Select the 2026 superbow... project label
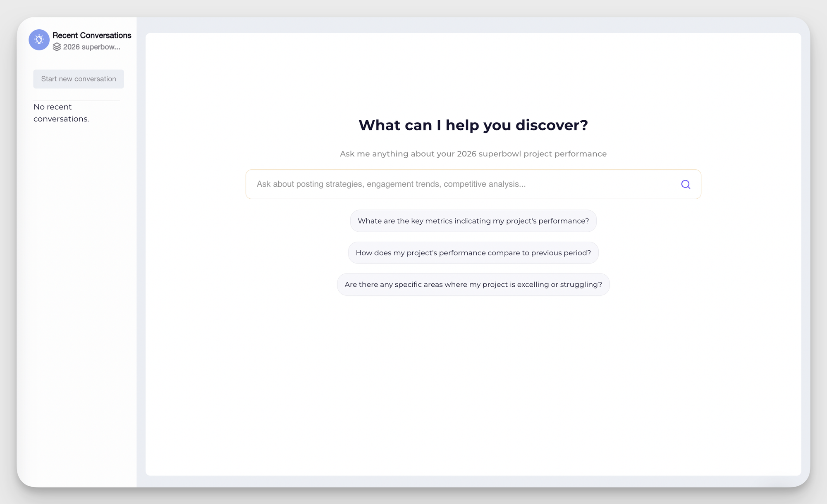 pyautogui.click(x=91, y=47)
